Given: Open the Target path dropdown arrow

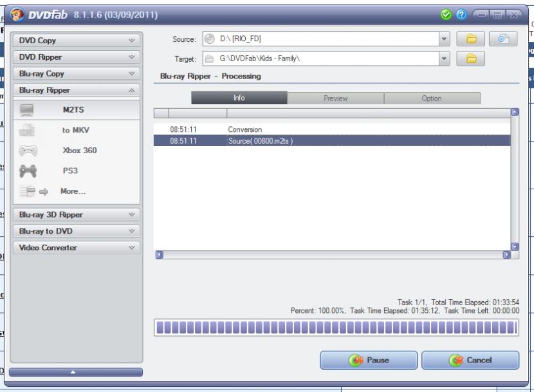Looking at the screenshot, I should (444, 59).
